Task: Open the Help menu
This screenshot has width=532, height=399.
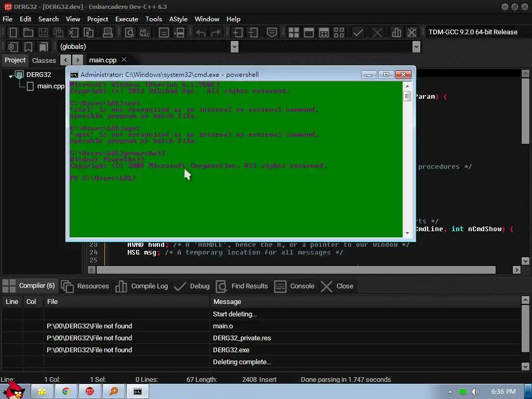Action: coord(233,19)
